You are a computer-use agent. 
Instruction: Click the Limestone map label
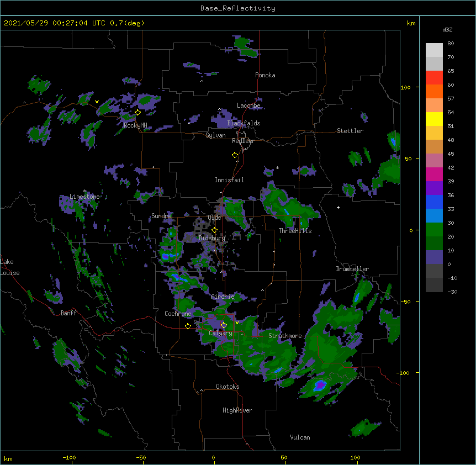click(x=84, y=197)
